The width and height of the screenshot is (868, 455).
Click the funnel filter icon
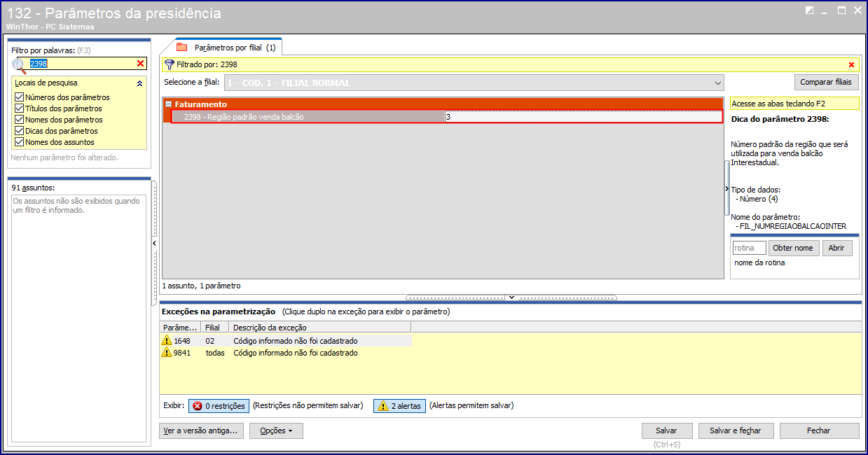(169, 64)
